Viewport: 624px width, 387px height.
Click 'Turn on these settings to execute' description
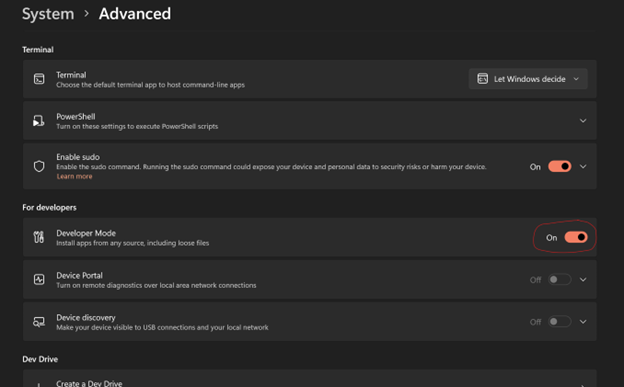(x=137, y=127)
